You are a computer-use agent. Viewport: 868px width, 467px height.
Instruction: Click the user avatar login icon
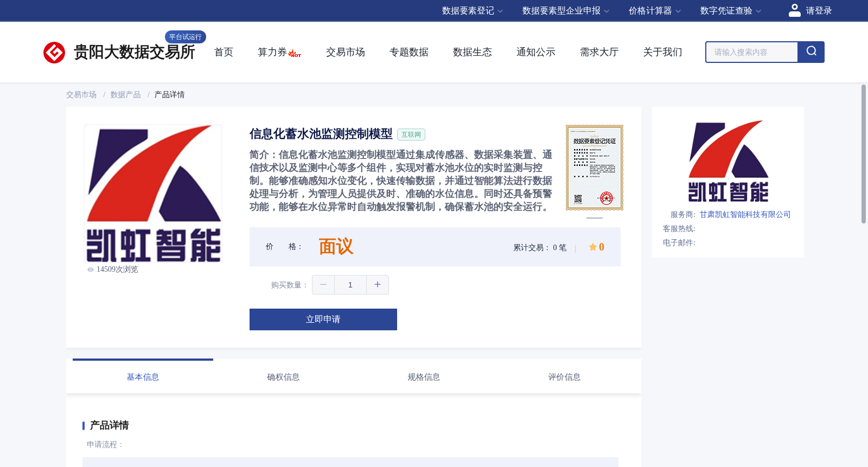click(x=795, y=10)
